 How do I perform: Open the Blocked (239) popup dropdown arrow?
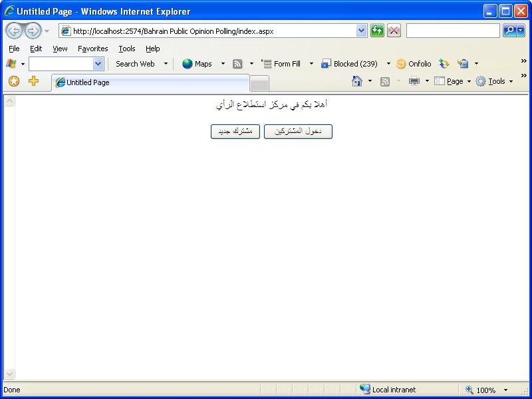point(388,64)
